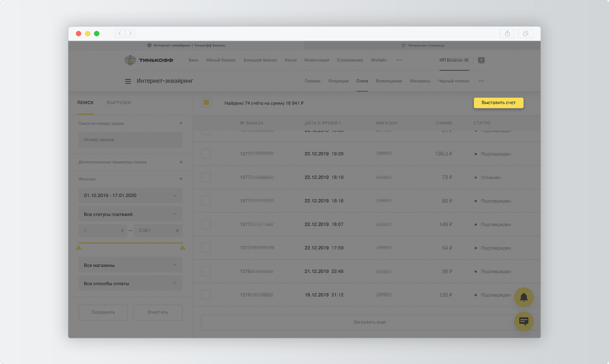Viewport: 609px width, 364px height.
Task: Open the Инвестиции link
Action: pos(317,60)
